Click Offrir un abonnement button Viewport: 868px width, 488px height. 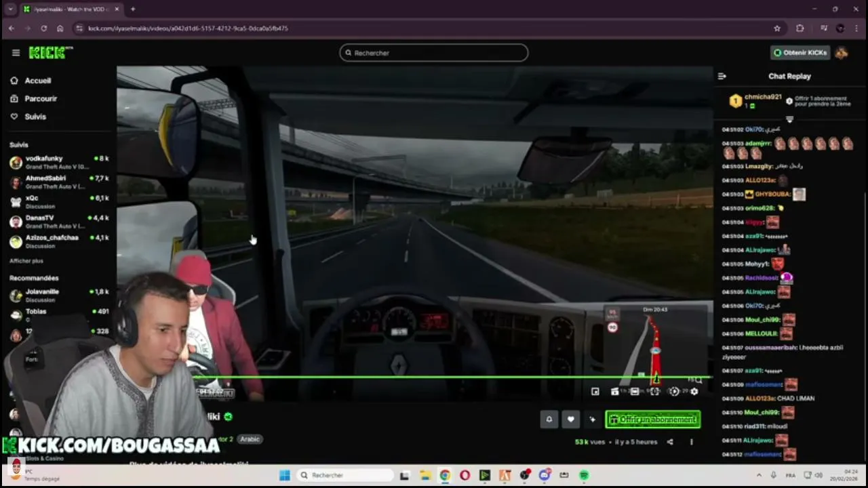click(652, 420)
